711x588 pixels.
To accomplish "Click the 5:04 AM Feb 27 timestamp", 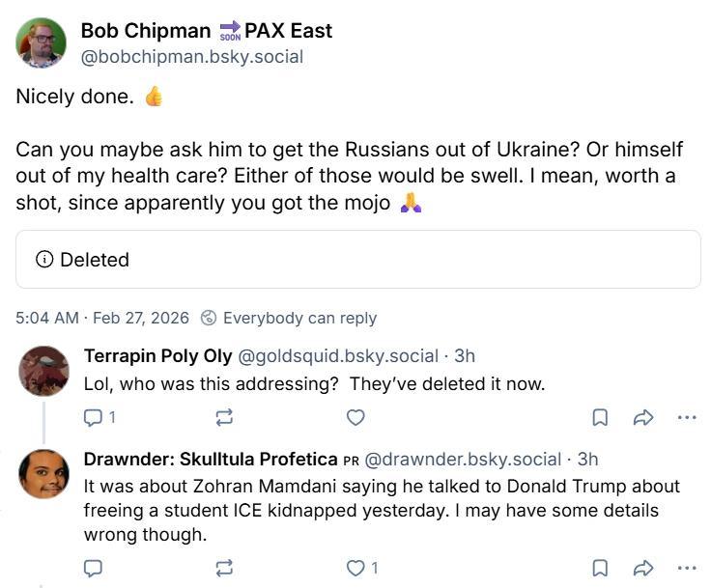I will tap(102, 318).
